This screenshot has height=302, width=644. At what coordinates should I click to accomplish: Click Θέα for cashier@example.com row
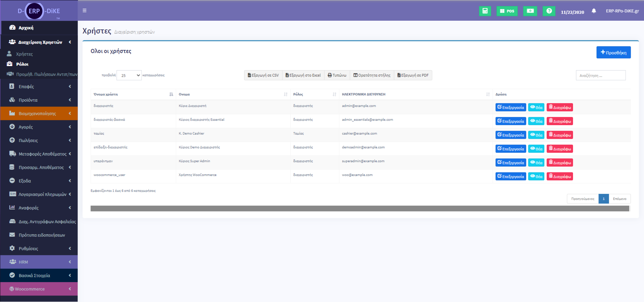pyautogui.click(x=536, y=135)
